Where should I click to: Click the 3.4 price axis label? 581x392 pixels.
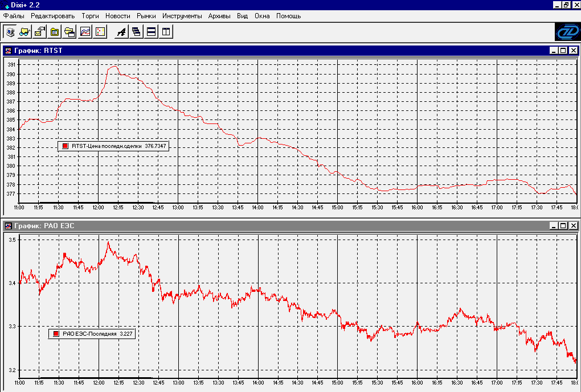[12, 283]
